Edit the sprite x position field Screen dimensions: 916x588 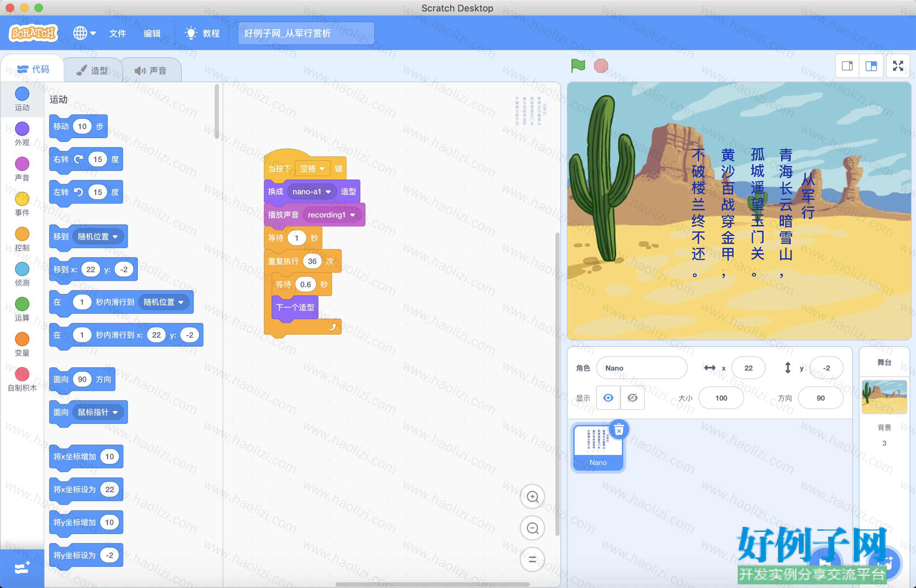[x=748, y=368]
